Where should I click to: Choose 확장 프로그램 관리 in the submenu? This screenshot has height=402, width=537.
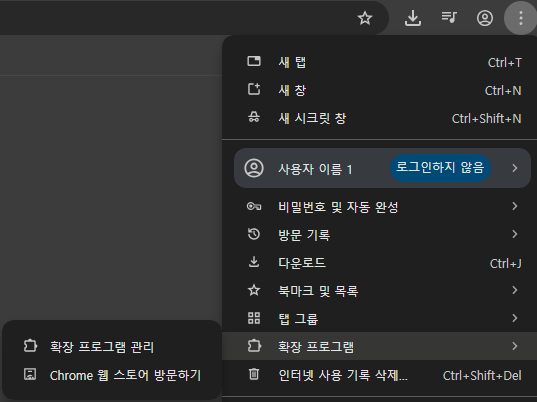coord(112,347)
